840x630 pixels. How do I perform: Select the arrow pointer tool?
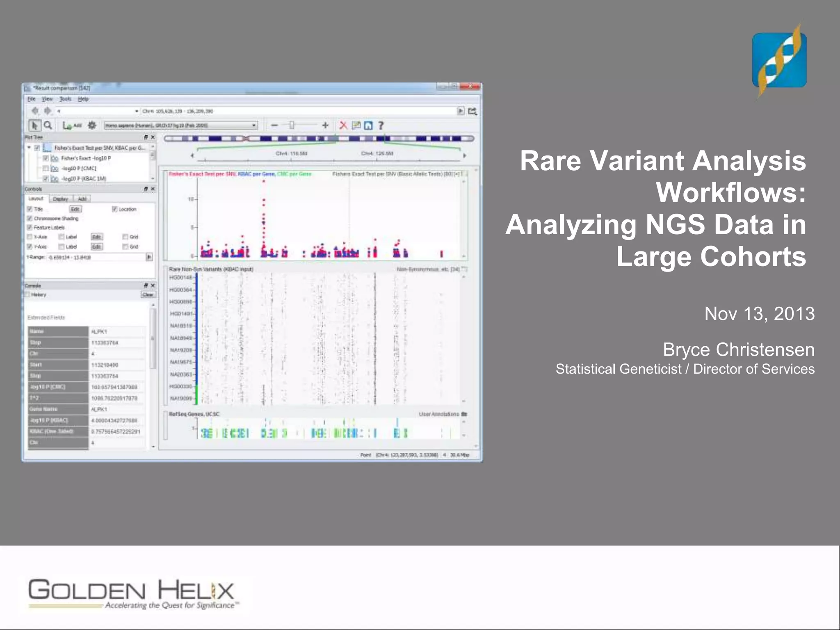pos(34,126)
